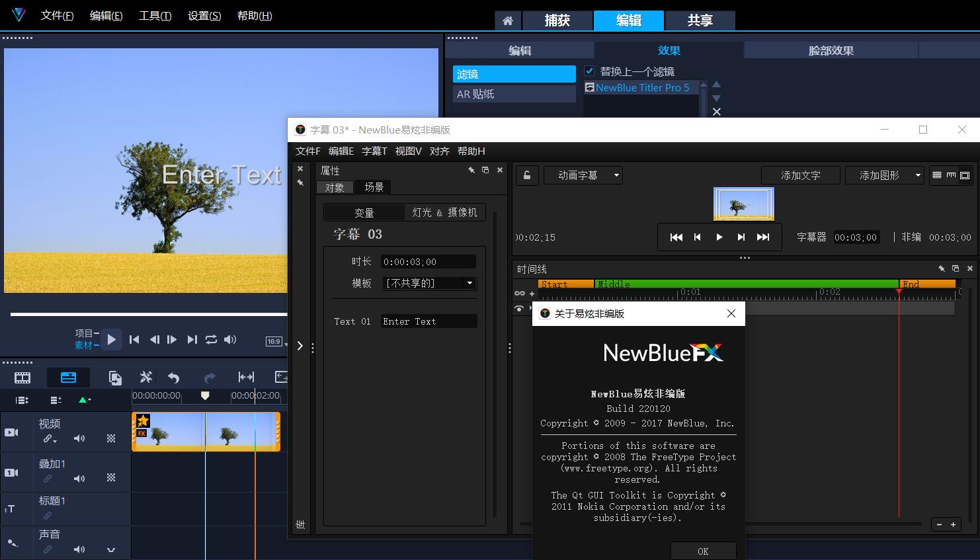Open 字幕T menu in titler

point(374,151)
